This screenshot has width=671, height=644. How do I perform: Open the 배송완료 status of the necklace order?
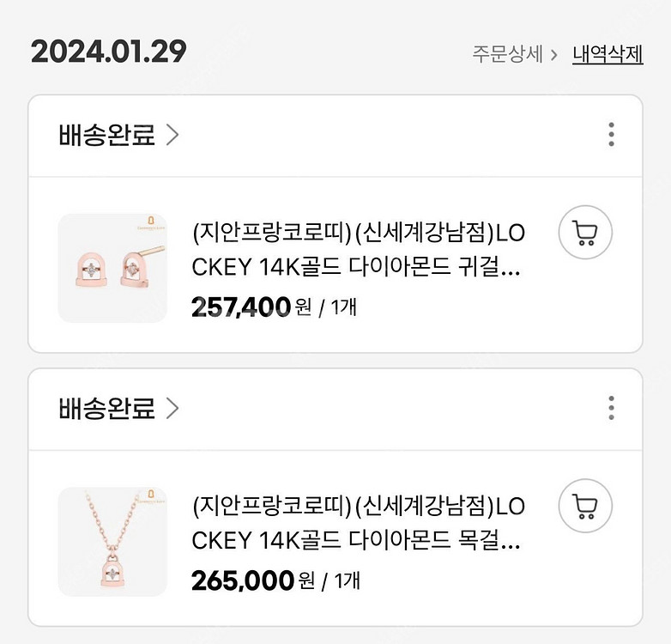click(x=107, y=408)
